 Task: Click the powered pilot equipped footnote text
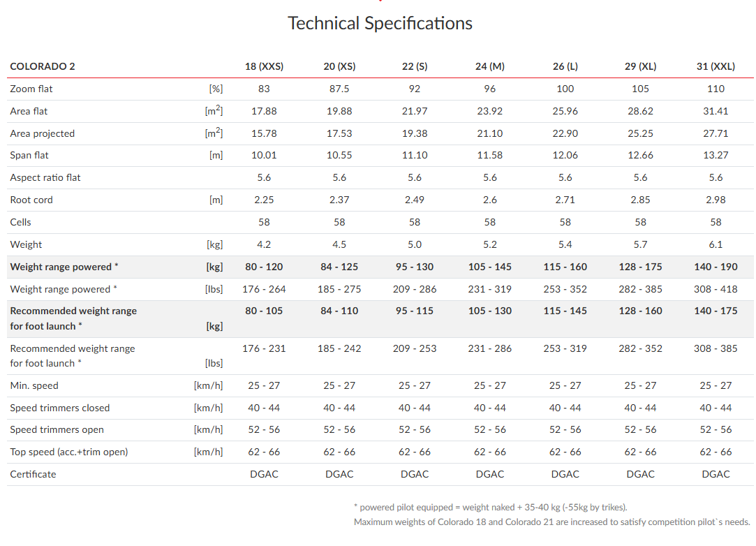click(x=491, y=508)
